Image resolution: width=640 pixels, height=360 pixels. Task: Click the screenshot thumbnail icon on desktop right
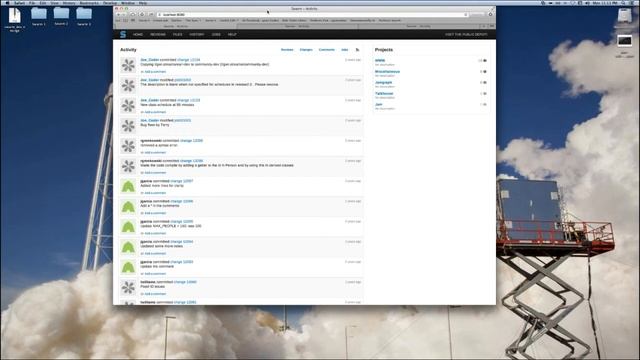click(x=624, y=41)
